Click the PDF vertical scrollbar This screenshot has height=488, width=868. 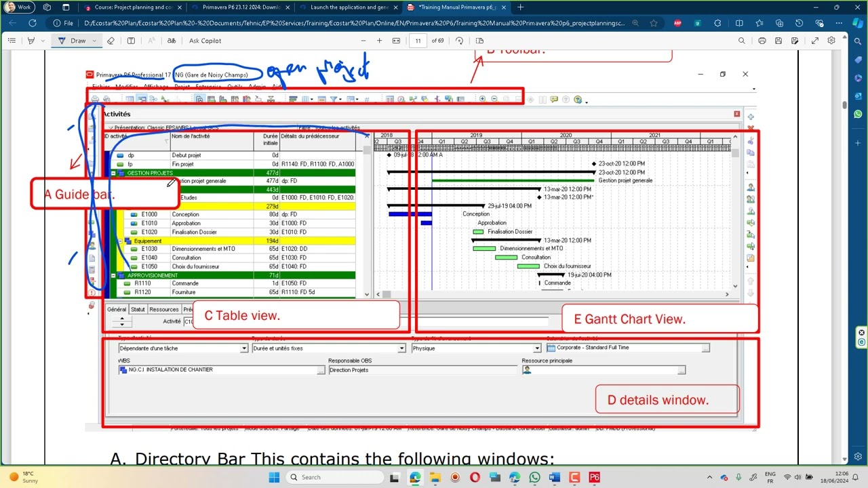point(845,105)
